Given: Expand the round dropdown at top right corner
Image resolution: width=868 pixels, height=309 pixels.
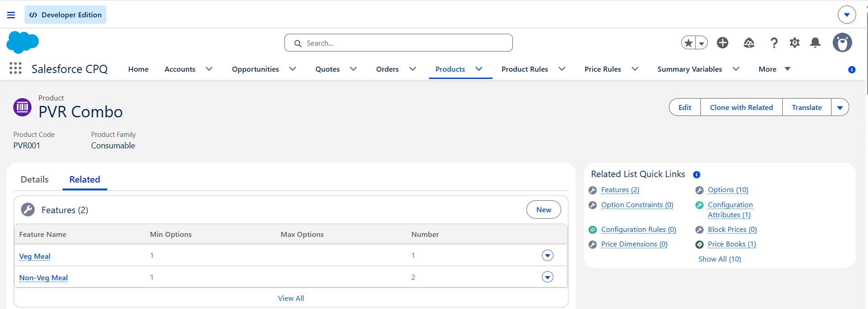Looking at the screenshot, I should (847, 15).
